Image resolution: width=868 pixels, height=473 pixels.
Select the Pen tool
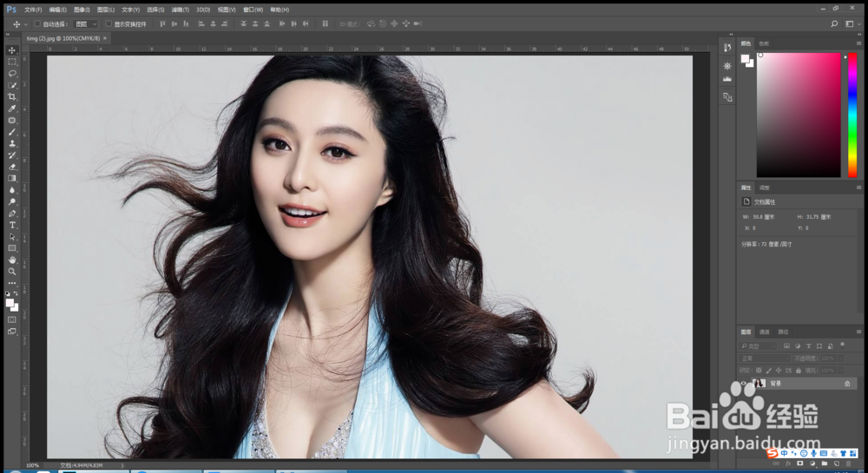[11, 214]
